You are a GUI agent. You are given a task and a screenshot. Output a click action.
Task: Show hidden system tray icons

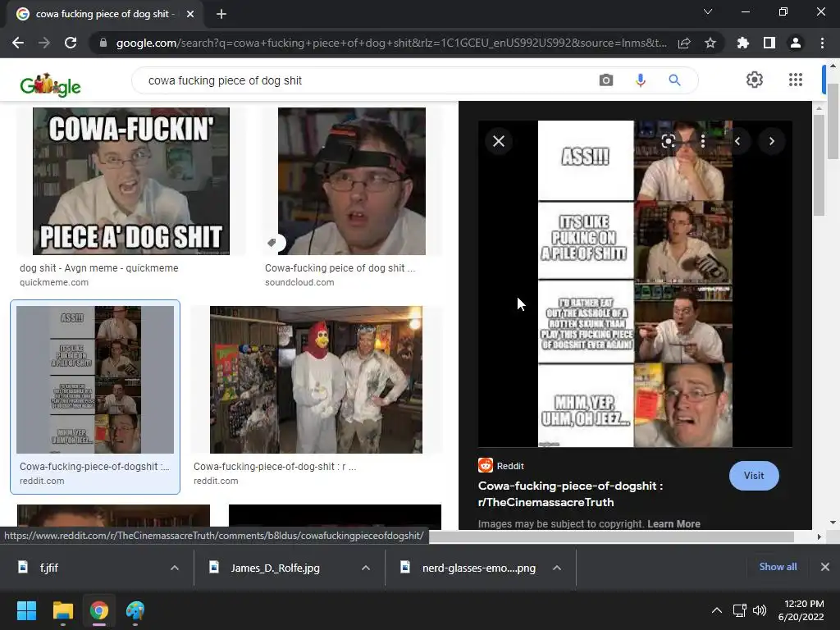point(716,610)
